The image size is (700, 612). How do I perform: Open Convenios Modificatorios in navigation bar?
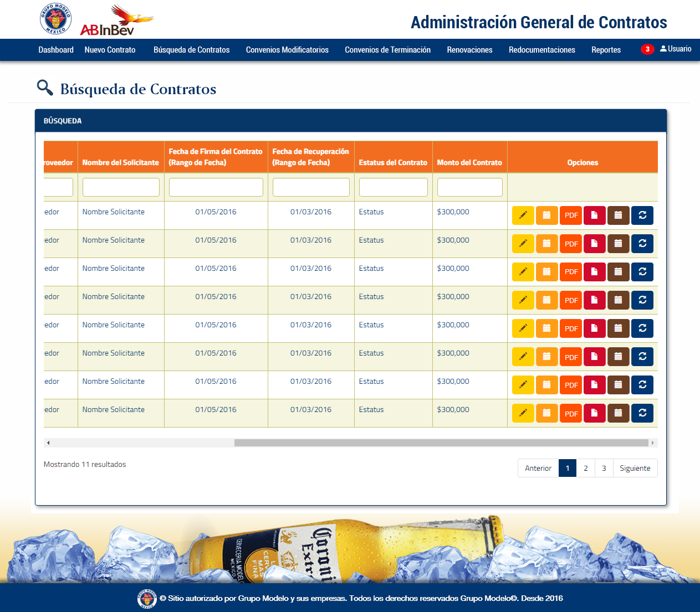pyautogui.click(x=287, y=50)
